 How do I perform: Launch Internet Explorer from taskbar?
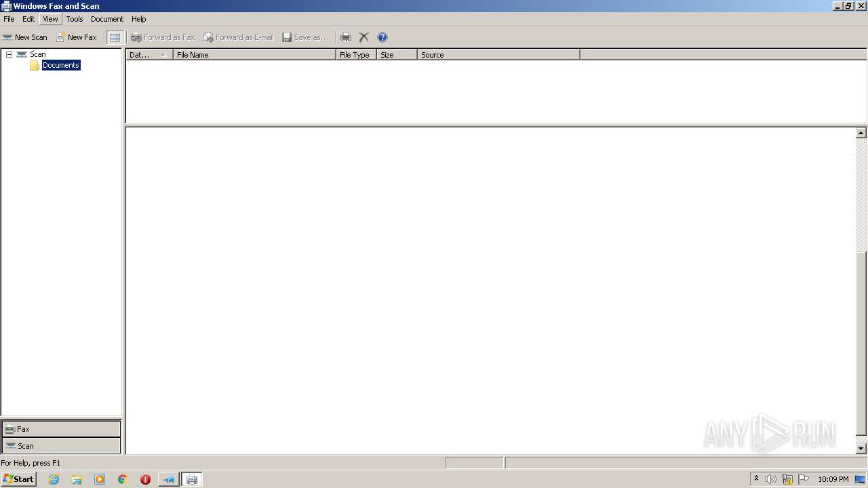pyautogui.click(x=54, y=479)
